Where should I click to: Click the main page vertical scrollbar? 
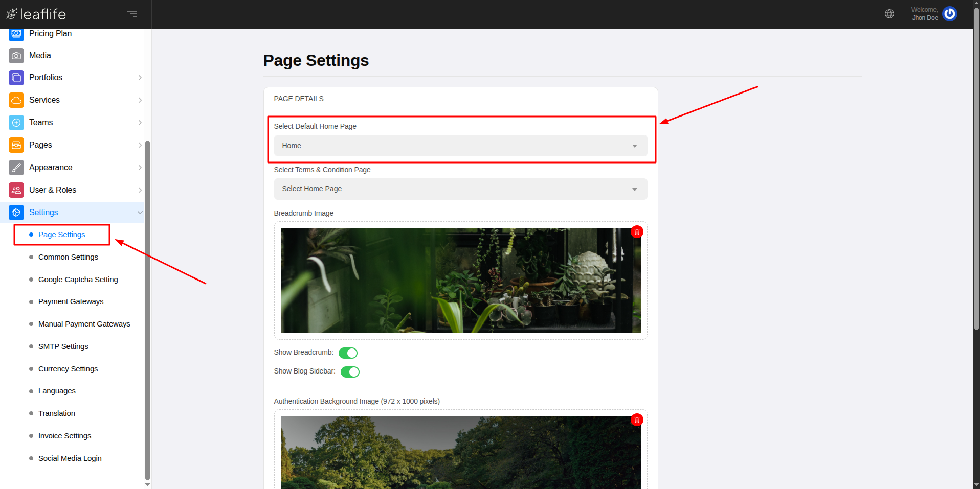(x=976, y=169)
